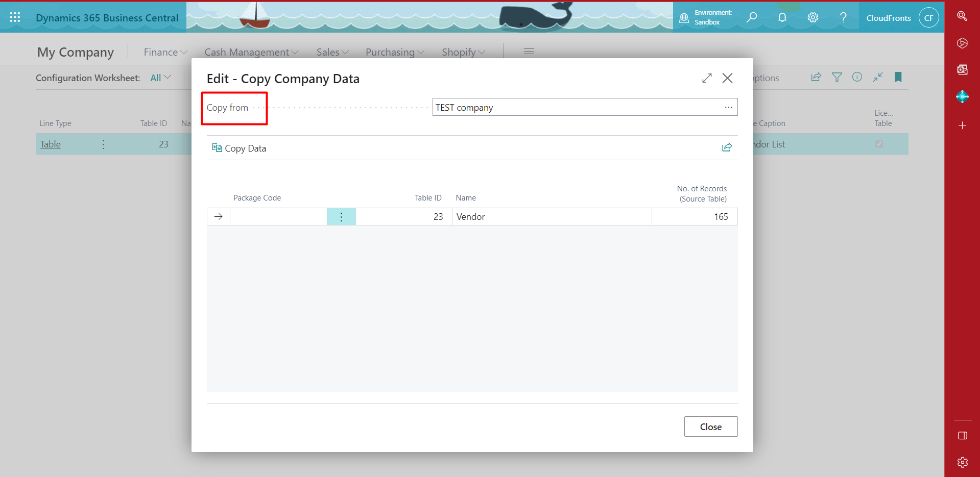Viewport: 980px width, 477px height.
Task: Click the filter funnel icon
Action: coord(836,77)
